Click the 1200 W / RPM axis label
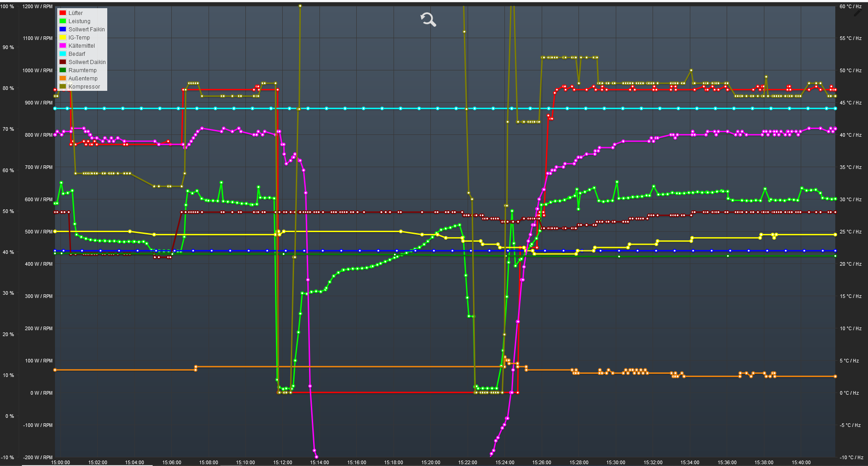Image resolution: width=868 pixels, height=466 pixels. [37, 6]
